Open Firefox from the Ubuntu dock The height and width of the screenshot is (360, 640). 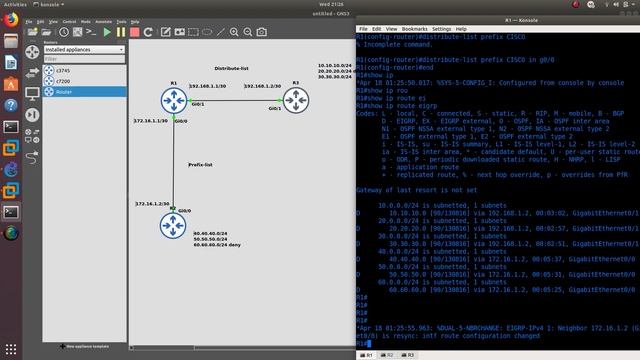point(11,20)
